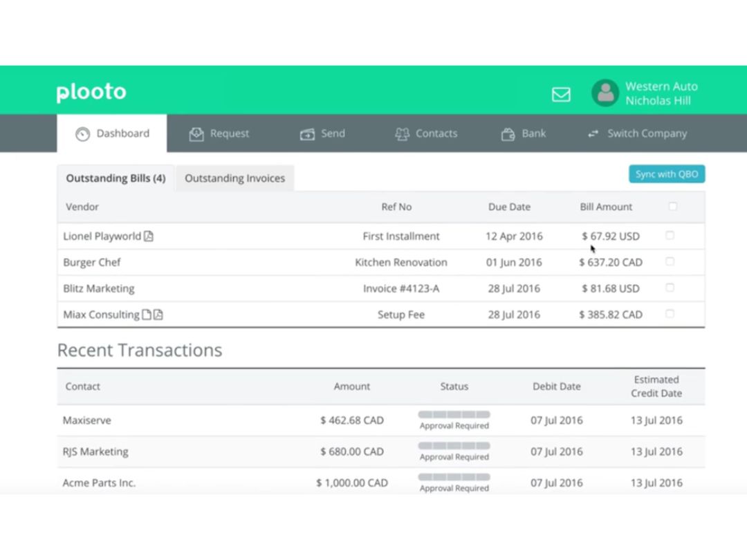The width and height of the screenshot is (747, 560).
Task: Click the $ 637.20 CAD amount
Action: tap(611, 263)
